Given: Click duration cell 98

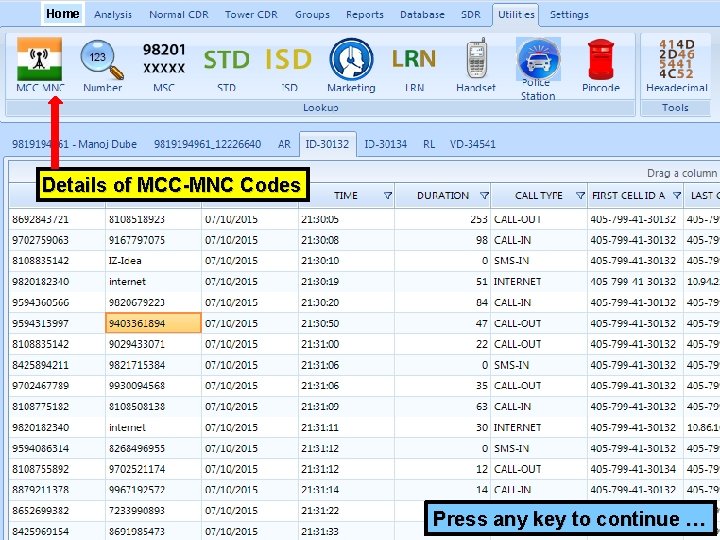Looking at the screenshot, I should point(442,240).
